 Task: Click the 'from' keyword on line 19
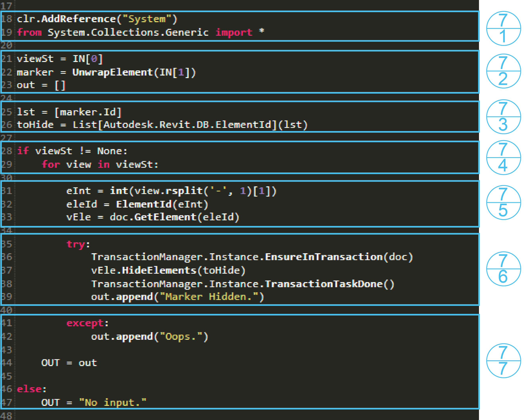(x=29, y=32)
